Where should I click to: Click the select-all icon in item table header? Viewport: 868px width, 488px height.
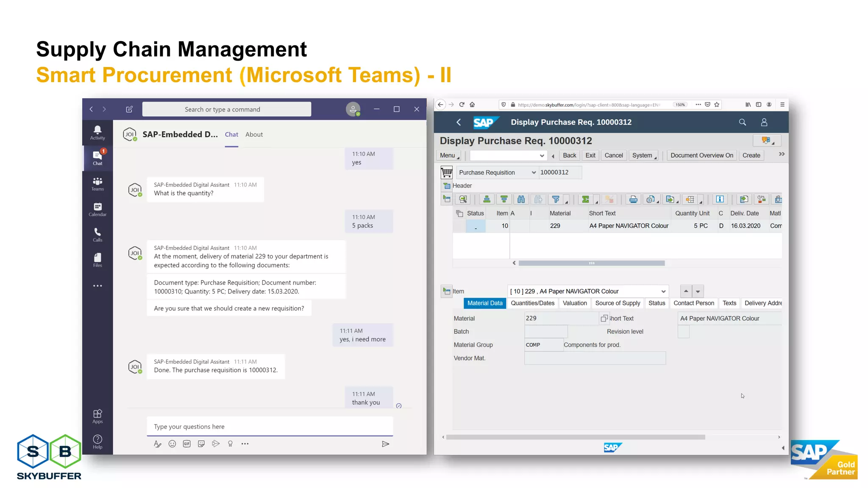click(x=459, y=213)
